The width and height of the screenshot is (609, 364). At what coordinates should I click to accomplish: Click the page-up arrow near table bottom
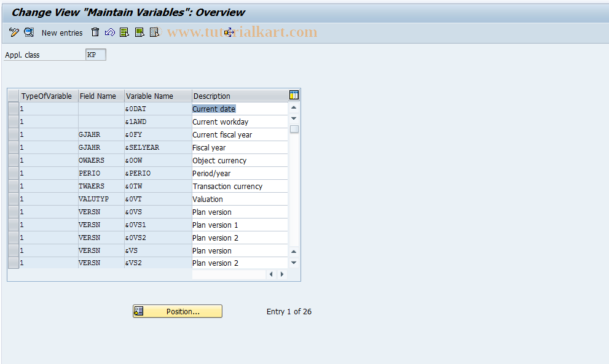pyautogui.click(x=294, y=252)
